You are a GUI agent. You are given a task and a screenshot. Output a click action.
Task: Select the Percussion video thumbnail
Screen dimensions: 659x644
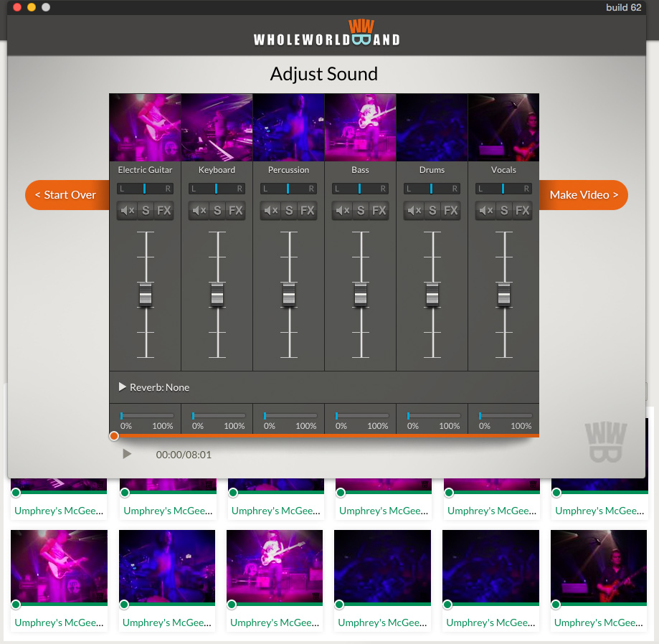coord(288,128)
